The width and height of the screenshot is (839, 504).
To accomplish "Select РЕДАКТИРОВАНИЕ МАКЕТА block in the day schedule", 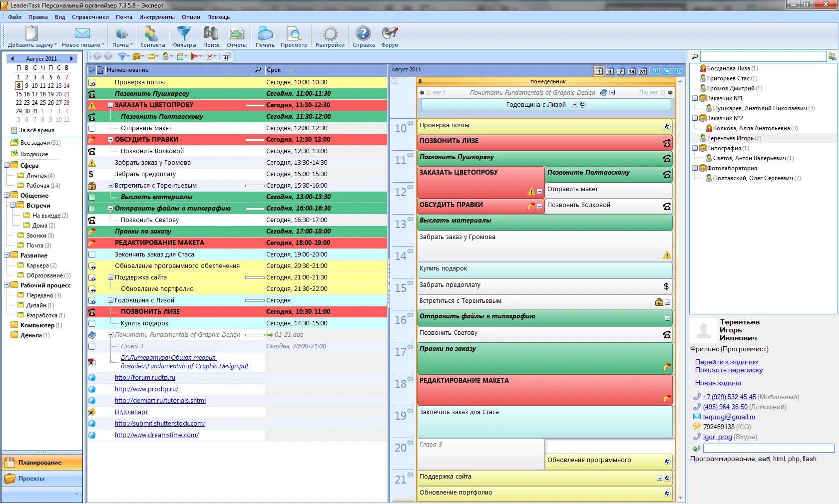I will (x=544, y=390).
